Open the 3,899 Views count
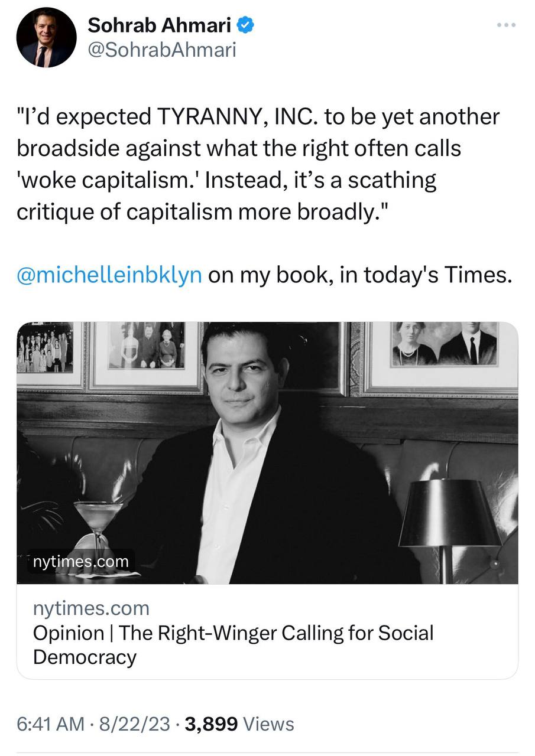 [239, 724]
